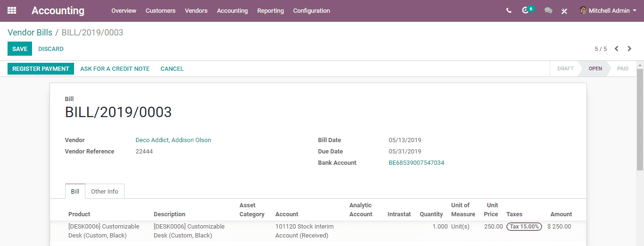This screenshot has height=246, width=644.
Task: Click quantity value 1.000
Action: pos(440,227)
